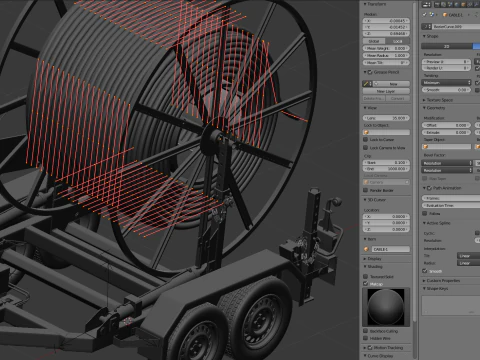Screen dimensions: 480x360
Task: Click the CABLE-1 item name field
Action: click(390, 249)
